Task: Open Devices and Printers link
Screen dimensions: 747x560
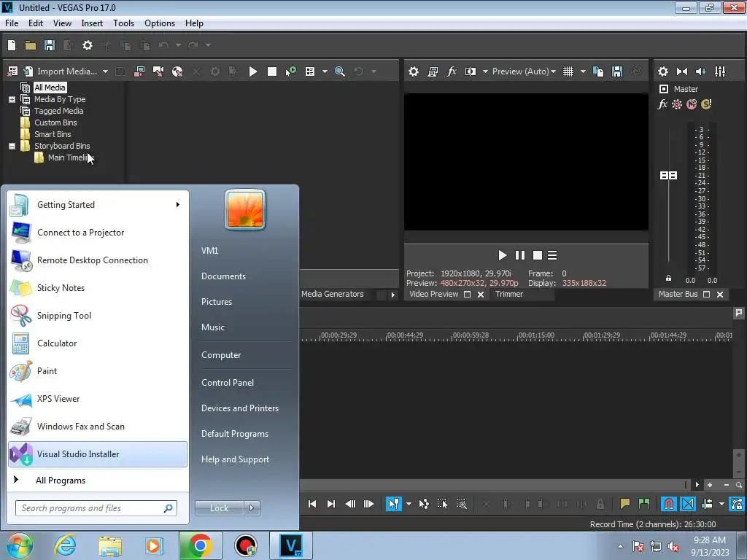Action: tap(239, 408)
